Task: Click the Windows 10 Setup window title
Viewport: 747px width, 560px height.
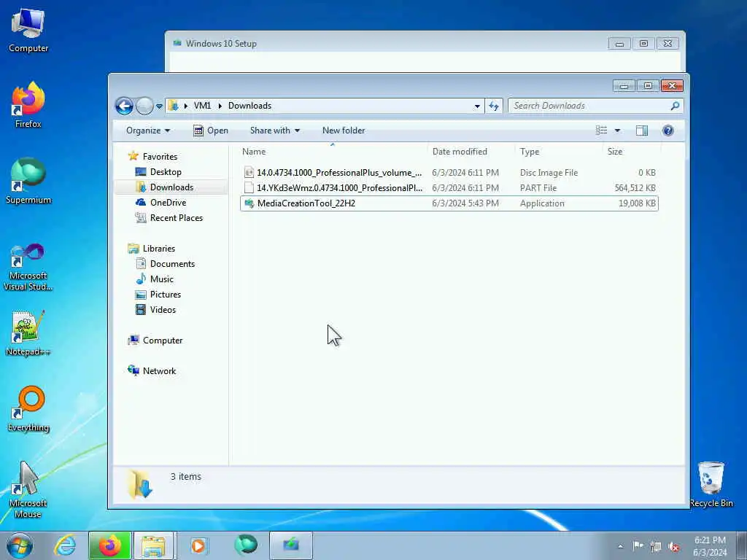Action: coord(221,43)
